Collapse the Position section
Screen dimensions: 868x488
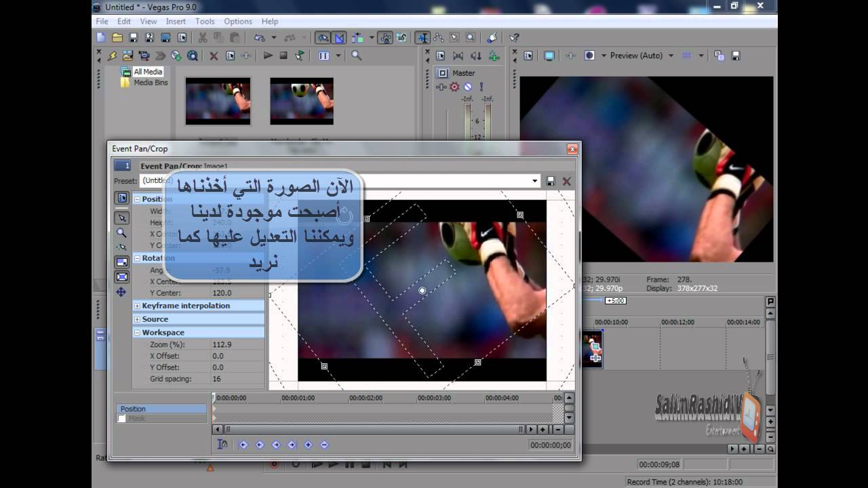[137, 199]
